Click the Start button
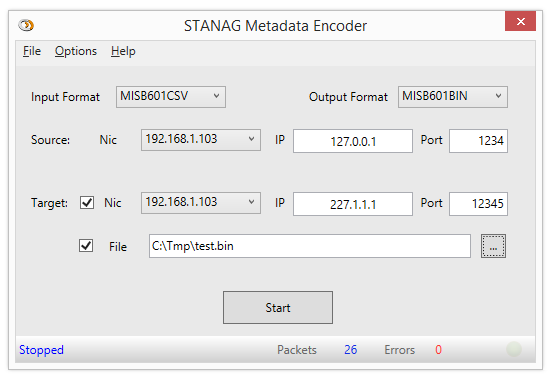 [278, 307]
